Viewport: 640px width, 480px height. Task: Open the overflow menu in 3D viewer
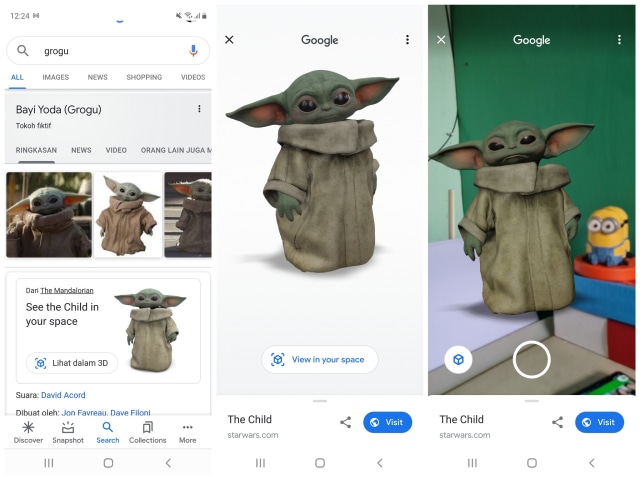[407, 40]
